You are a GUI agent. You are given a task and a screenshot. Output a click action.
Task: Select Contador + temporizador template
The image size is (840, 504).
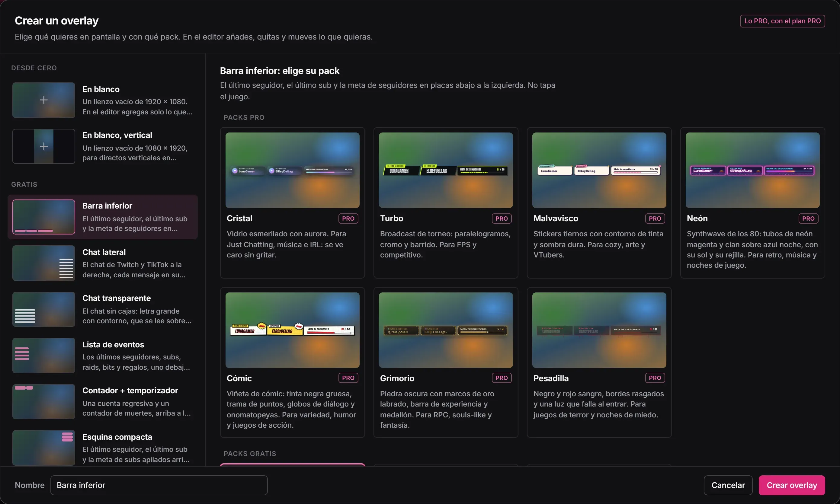click(x=103, y=402)
